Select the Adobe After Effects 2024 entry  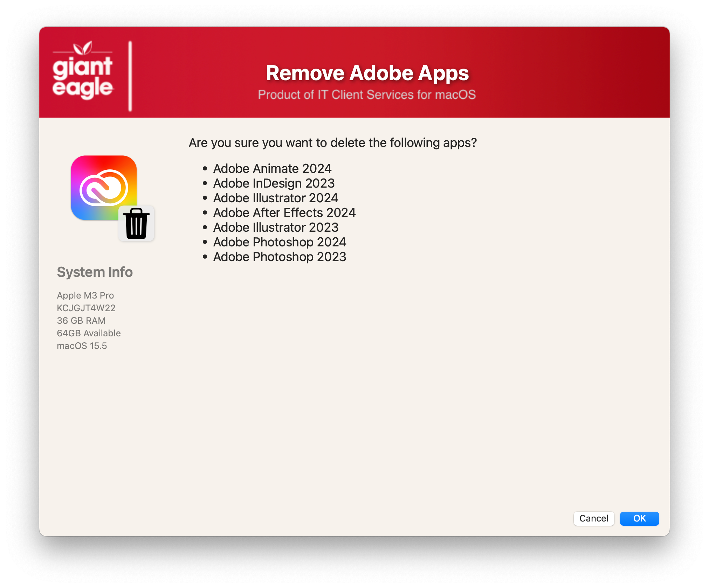pyautogui.click(x=284, y=213)
